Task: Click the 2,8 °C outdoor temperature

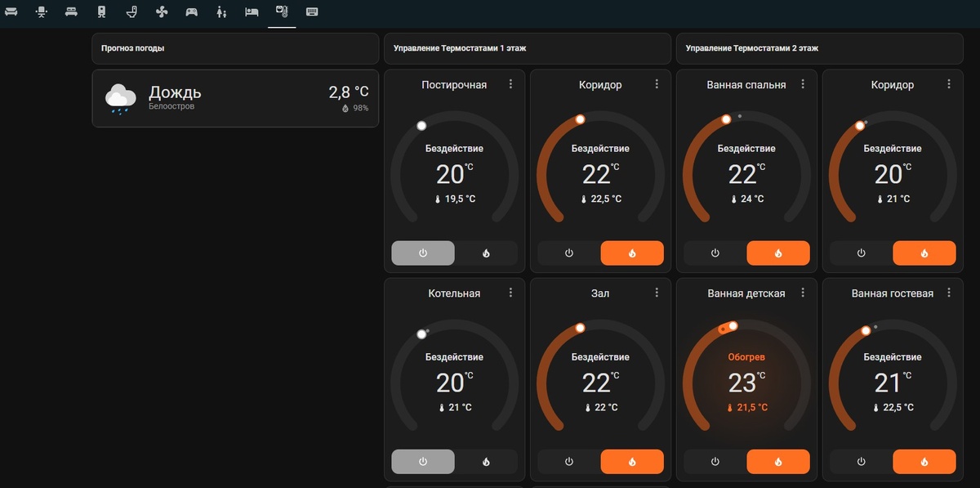Action: [349, 92]
